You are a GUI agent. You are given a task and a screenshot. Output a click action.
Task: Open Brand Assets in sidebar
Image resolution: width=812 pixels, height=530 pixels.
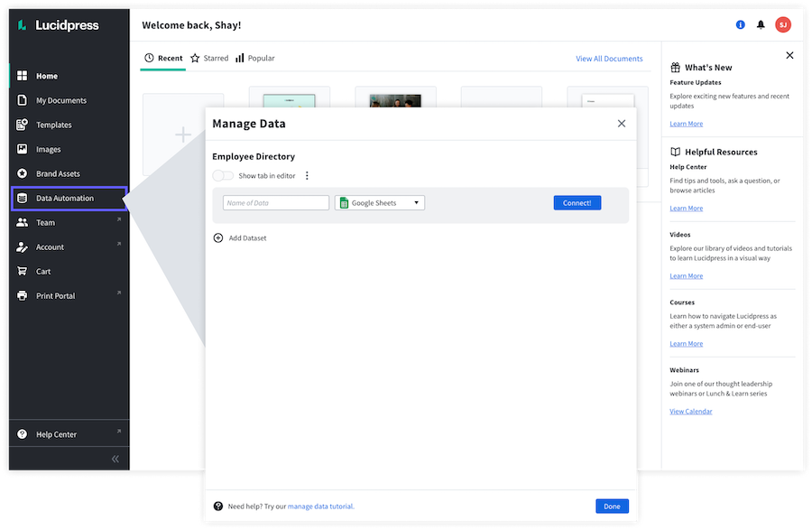coord(69,173)
